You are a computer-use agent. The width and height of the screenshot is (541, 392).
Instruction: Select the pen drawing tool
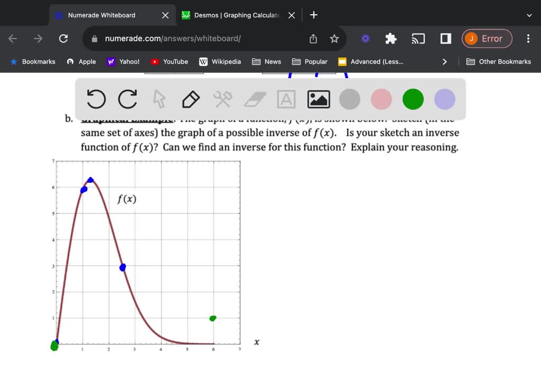pyautogui.click(x=191, y=99)
